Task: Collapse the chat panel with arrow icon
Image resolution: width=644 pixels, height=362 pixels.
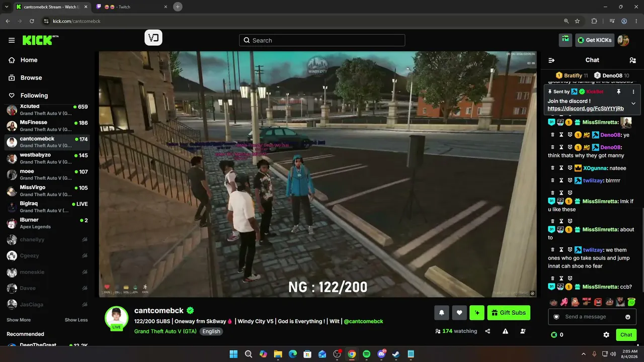Action: (551, 60)
